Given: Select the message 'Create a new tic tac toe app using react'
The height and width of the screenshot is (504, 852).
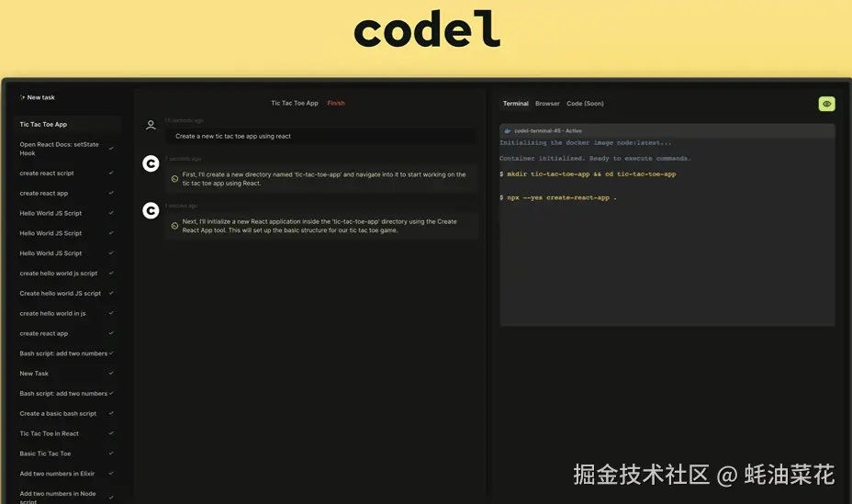Looking at the screenshot, I should coord(320,136).
